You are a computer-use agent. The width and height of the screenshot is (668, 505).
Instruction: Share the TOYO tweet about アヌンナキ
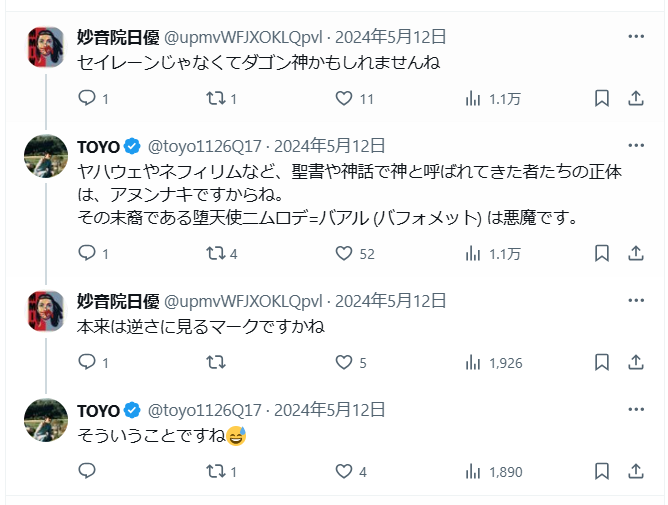coord(636,254)
